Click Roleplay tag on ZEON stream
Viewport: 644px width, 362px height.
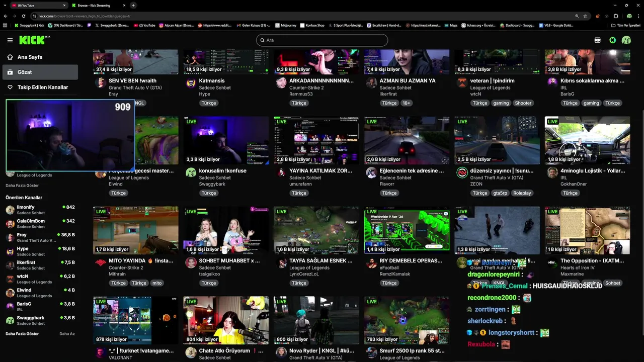tap(522, 193)
